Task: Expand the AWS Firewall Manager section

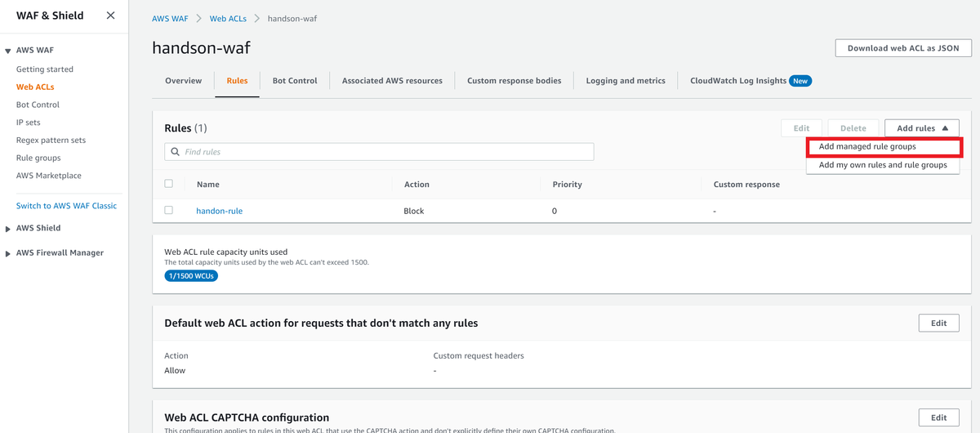Action: pyautogui.click(x=8, y=253)
